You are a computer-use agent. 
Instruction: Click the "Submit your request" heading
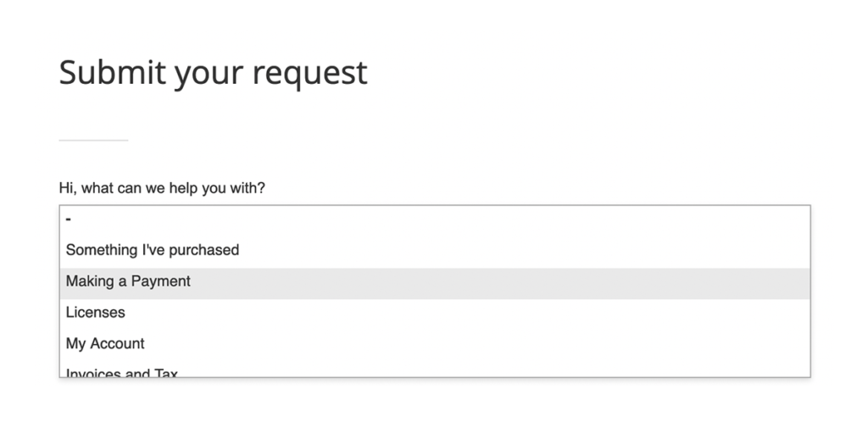[x=213, y=73]
